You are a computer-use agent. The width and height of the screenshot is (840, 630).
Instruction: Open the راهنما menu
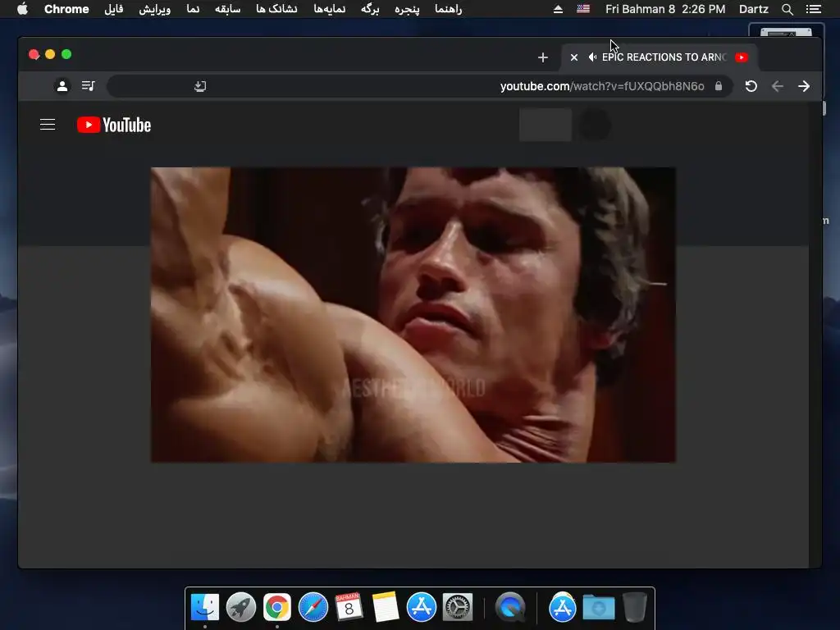pyautogui.click(x=449, y=9)
